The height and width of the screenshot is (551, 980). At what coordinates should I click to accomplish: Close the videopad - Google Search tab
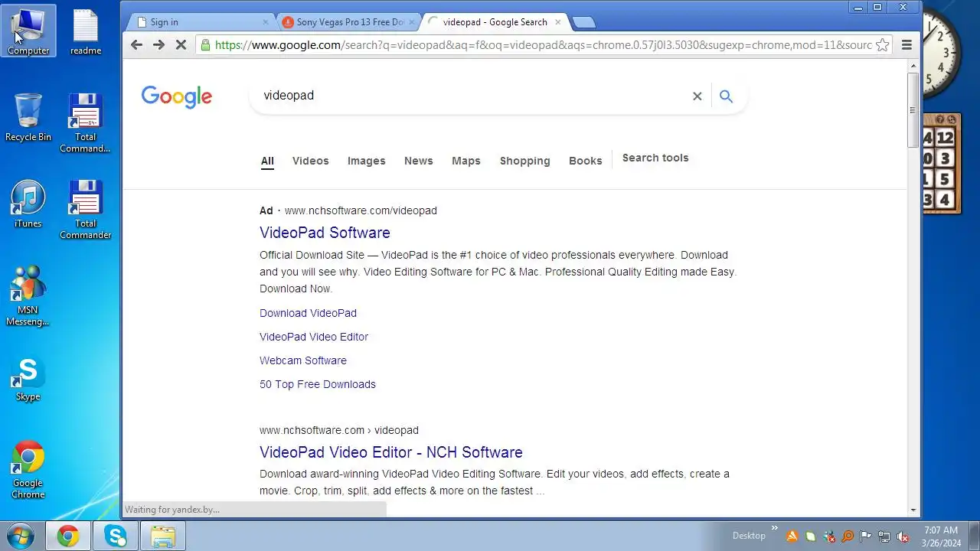pyautogui.click(x=557, y=22)
